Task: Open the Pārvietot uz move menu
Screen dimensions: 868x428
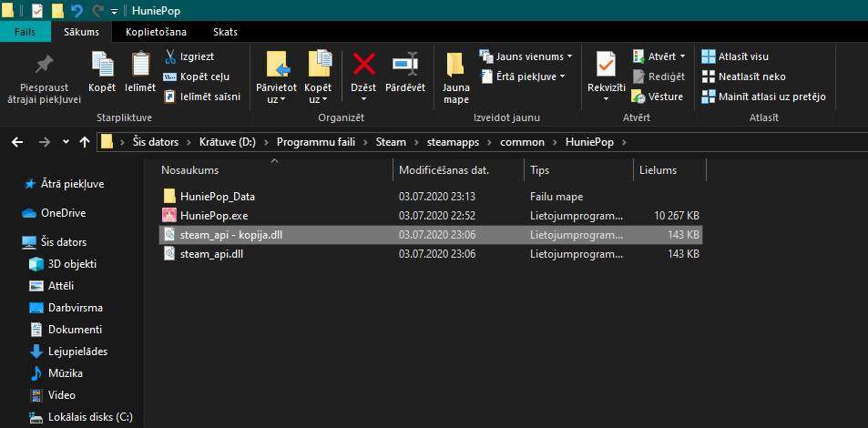Action: tap(276, 78)
